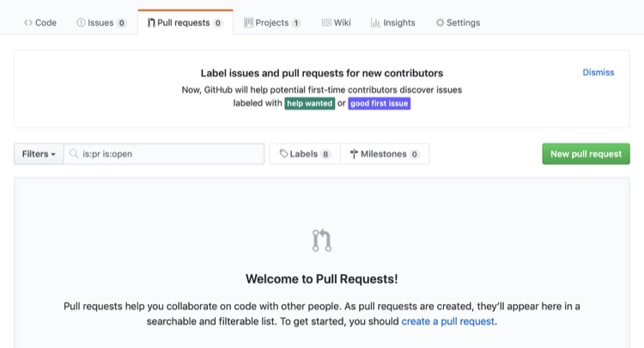Click the Labels count badge 8
The width and height of the screenshot is (644, 348).
pos(325,155)
